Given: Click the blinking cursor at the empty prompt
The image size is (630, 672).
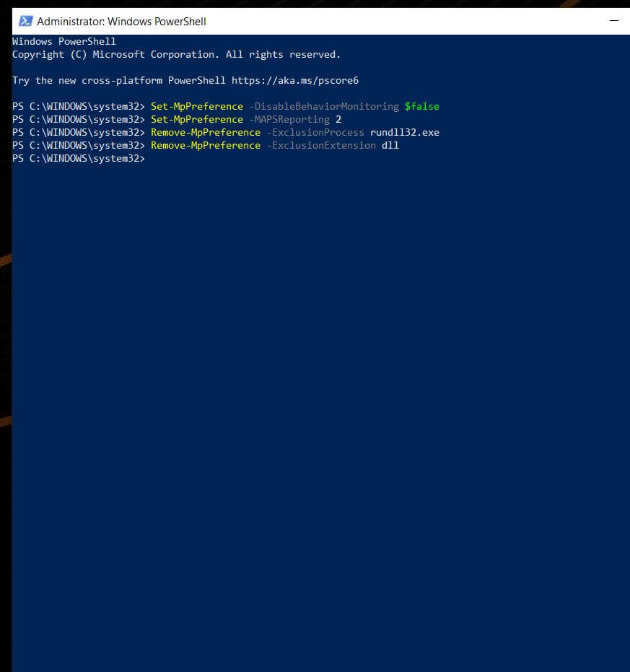Looking at the screenshot, I should click(149, 158).
